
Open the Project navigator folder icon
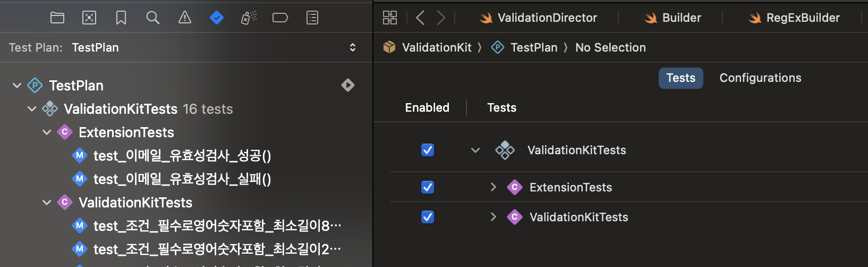(57, 18)
